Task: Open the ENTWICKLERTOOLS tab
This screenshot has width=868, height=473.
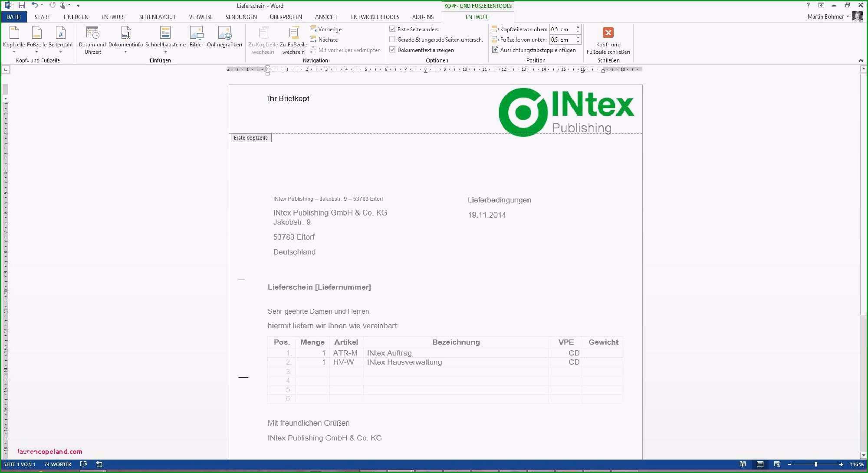Action: pyautogui.click(x=375, y=17)
